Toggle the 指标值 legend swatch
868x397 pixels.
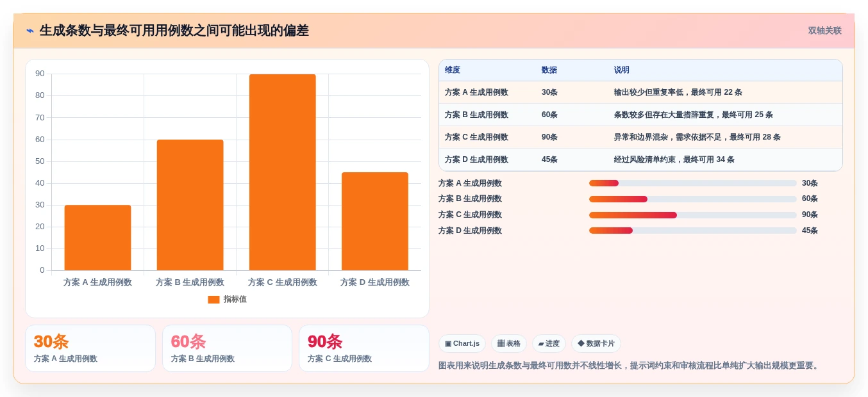coord(213,299)
